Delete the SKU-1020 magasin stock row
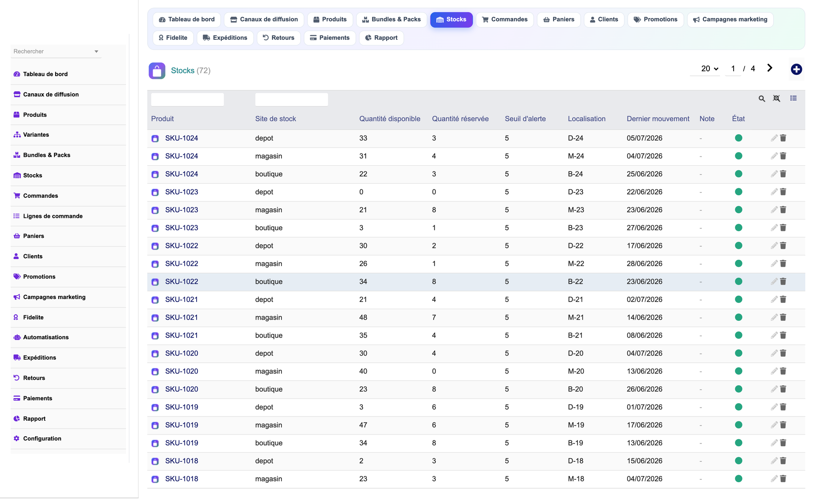 (783, 371)
